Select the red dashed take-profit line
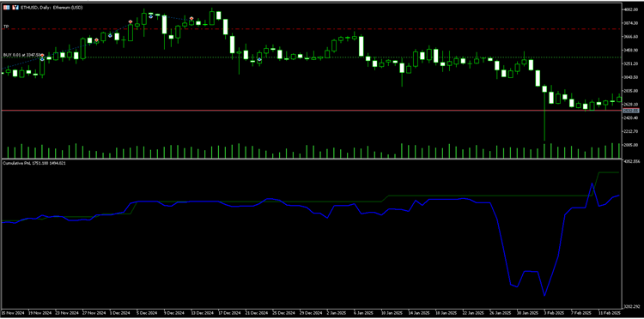 (313, 28)
